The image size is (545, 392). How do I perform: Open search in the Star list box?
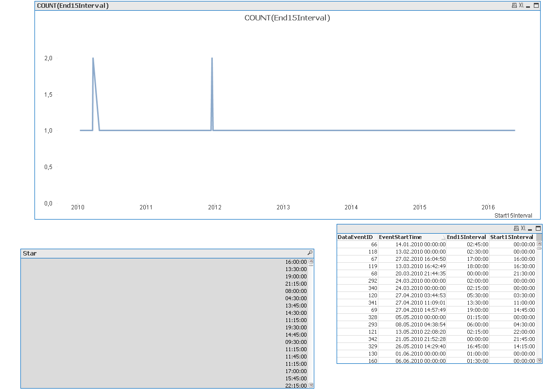coord(310,253)
